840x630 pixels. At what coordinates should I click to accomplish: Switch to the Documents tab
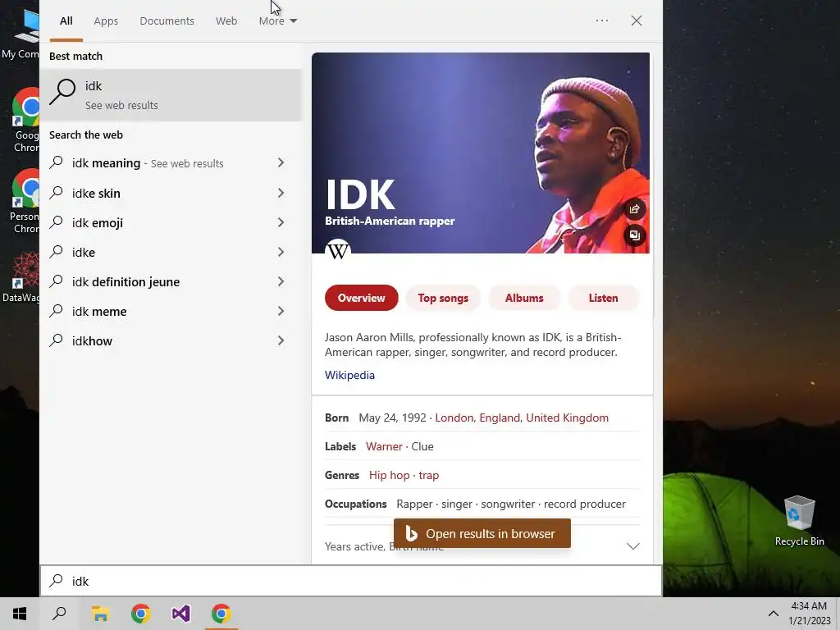pyautogui.click(x=167, y=21)
